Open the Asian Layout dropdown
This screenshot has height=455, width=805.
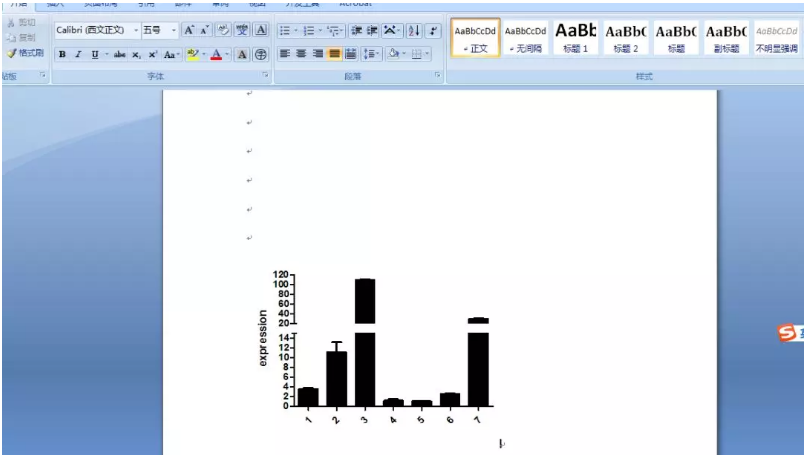392,31
